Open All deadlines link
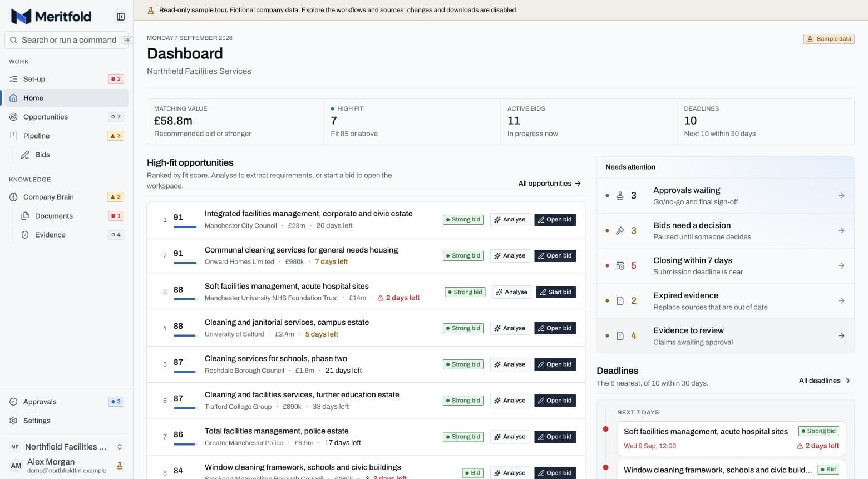Viewport: 868px width, 479px height. coord(824,381)
